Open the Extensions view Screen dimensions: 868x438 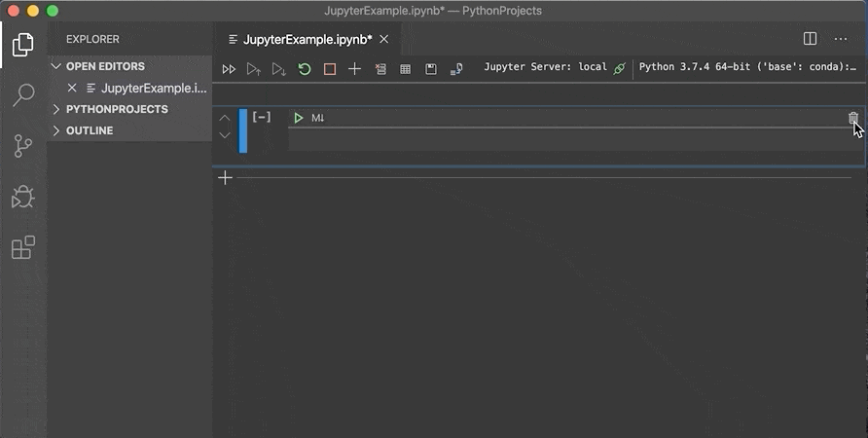pyautogui.click(x=22, y=247)
